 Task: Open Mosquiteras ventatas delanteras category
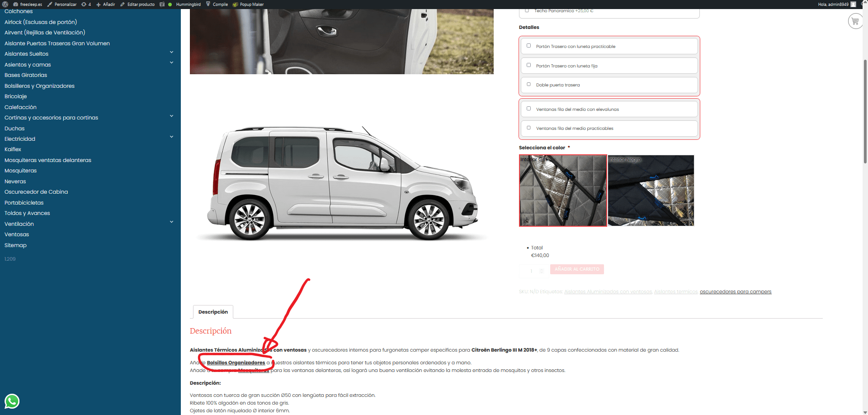48,160
